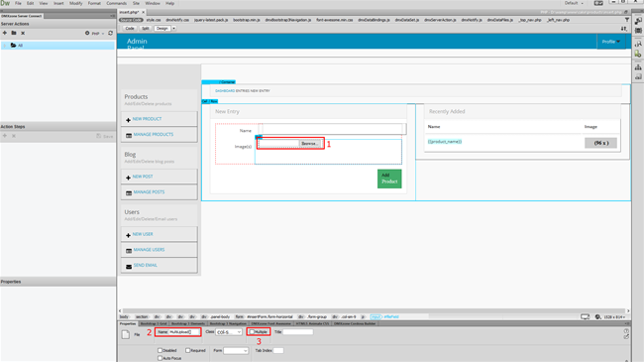Create new folder in Server Actions panel
644x362 pixels.
[x=14, y=33]
